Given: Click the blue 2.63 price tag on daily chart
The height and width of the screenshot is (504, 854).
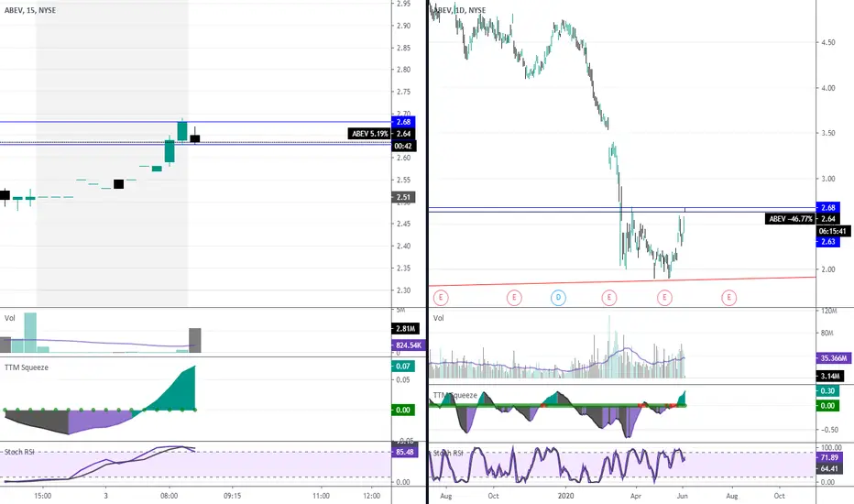Looking at the screenshot, I should pyautogui.click(x=827, y=241).
